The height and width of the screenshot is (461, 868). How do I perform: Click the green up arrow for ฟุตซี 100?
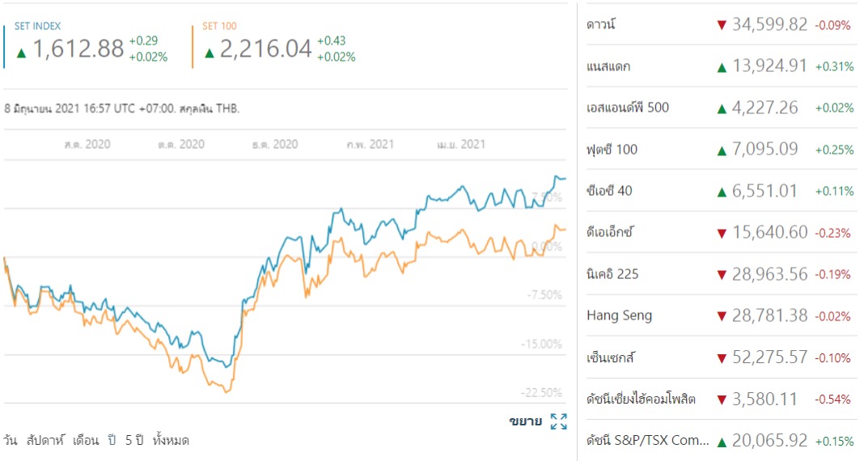(x=722, y=150)
